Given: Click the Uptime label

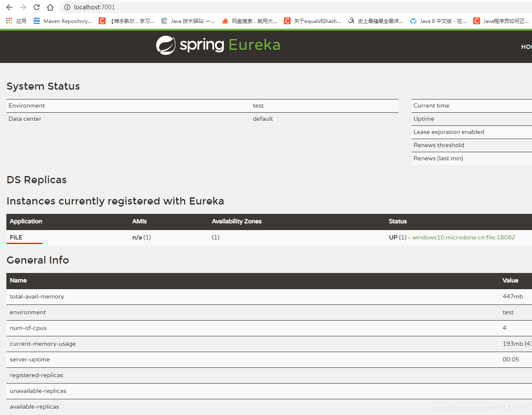Looking at the screenshot, I should coord(424,119).
